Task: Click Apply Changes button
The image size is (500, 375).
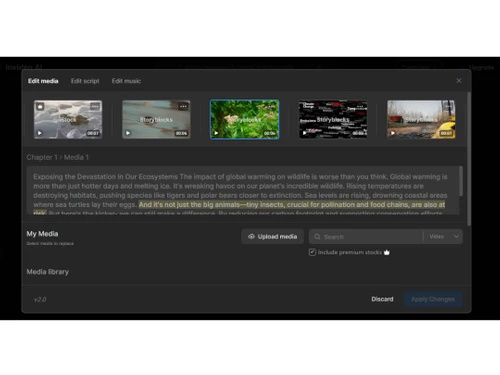Action: click(433, 299)
